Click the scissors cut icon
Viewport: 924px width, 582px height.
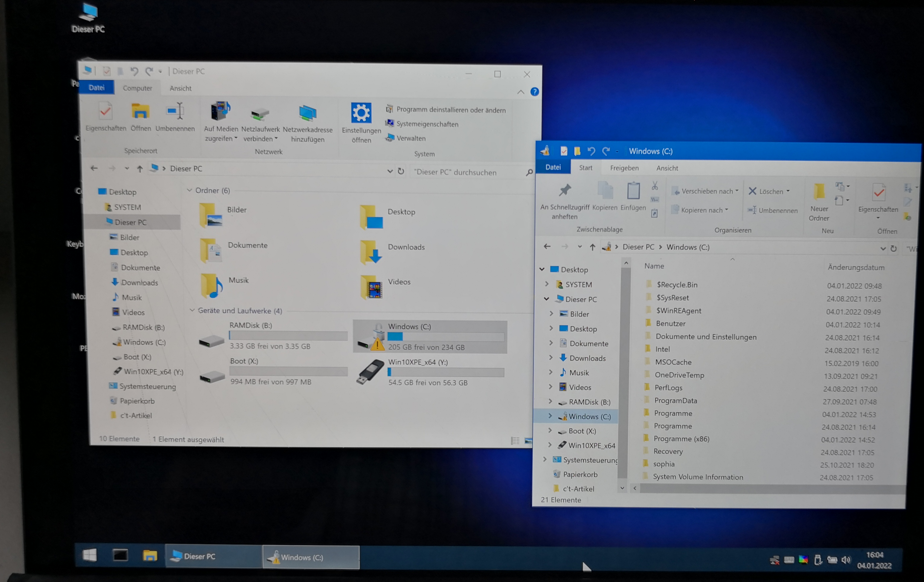[655, 186]
